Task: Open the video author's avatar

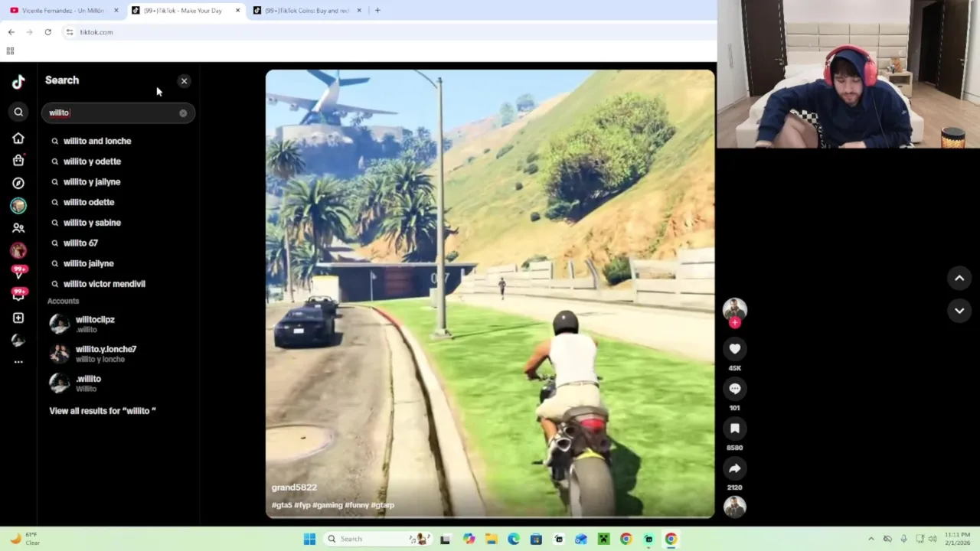Action: pos(734,308)
